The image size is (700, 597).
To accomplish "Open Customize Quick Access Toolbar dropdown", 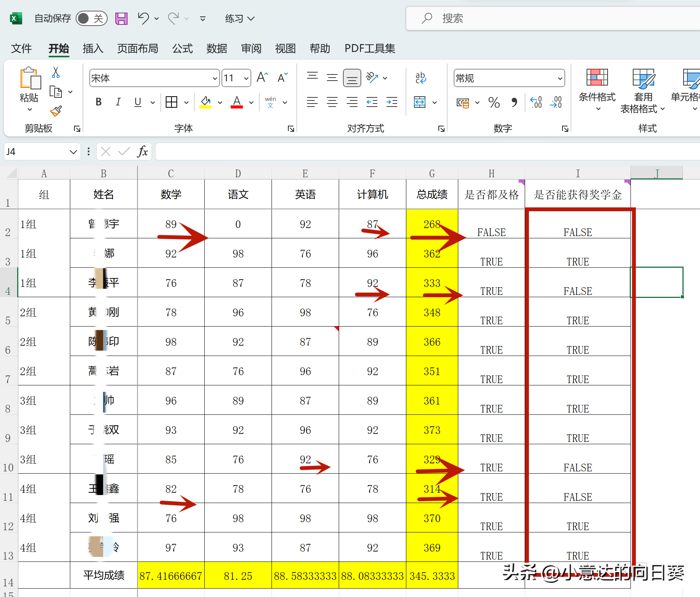I will 203,18.
